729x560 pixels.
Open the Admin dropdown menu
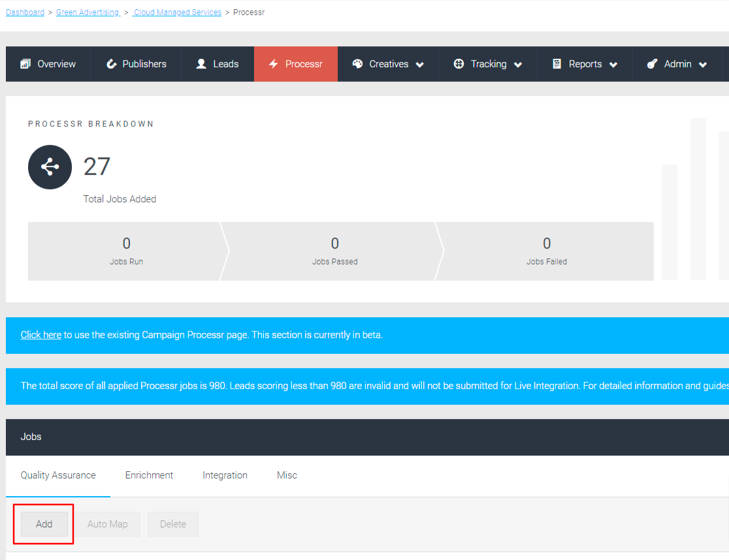click(703, 64)
